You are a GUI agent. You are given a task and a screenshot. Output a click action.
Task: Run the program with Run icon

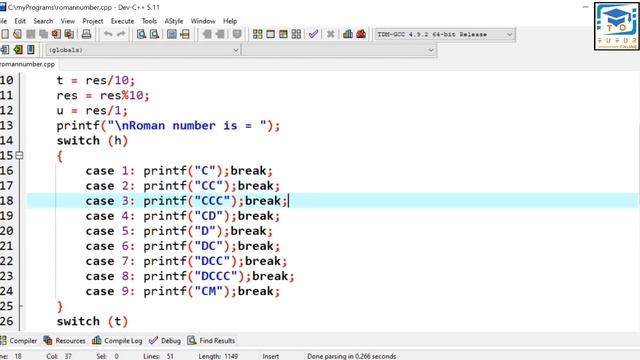point(270,34)
